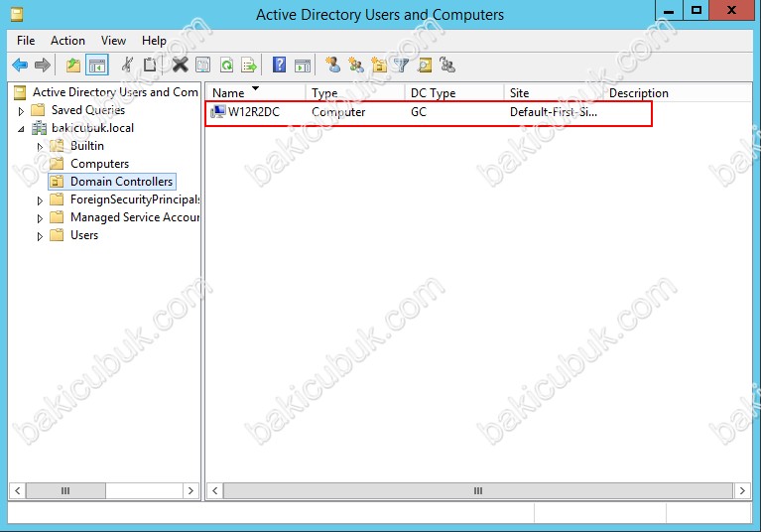
Task: Close the Active Directory window
Action: 732,10
